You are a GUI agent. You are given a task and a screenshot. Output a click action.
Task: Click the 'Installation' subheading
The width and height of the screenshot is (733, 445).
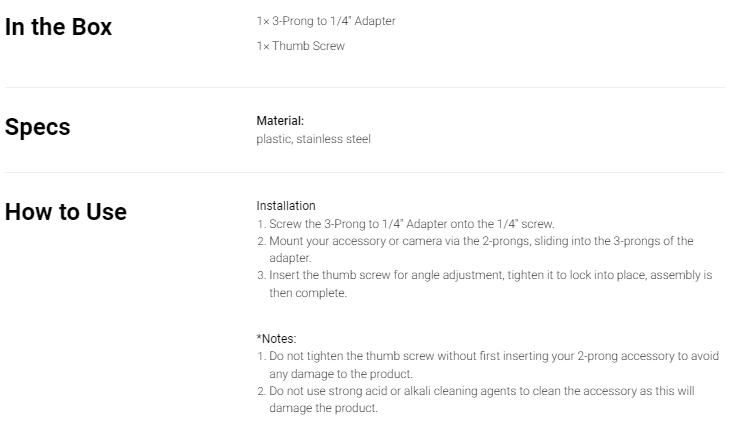tap(286, 206)
